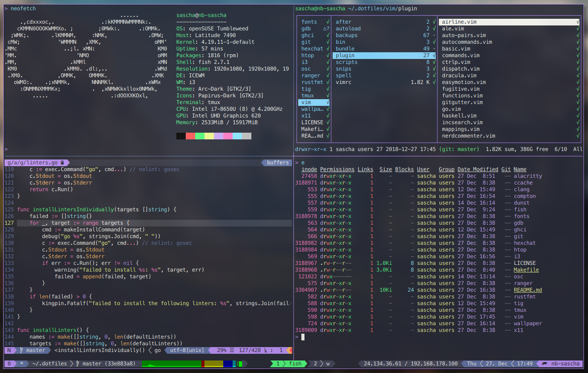Switch to tmux window 1 fish
Screen dimensions: 588x373
point(288,364)
